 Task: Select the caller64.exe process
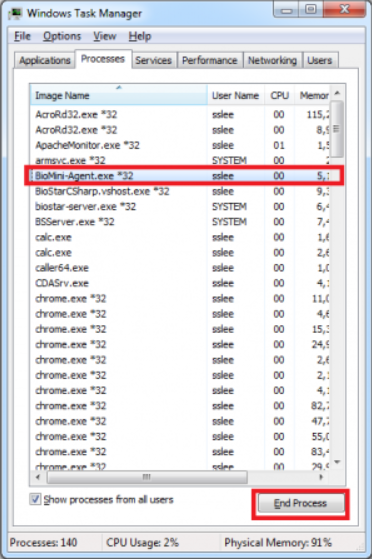(x=180, y=268)
